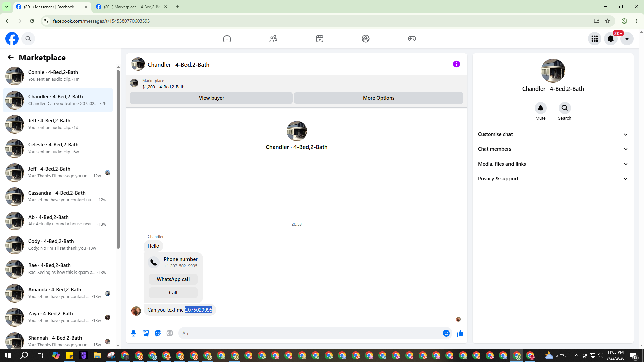Open the Windows Start menu

pos(8,355)
